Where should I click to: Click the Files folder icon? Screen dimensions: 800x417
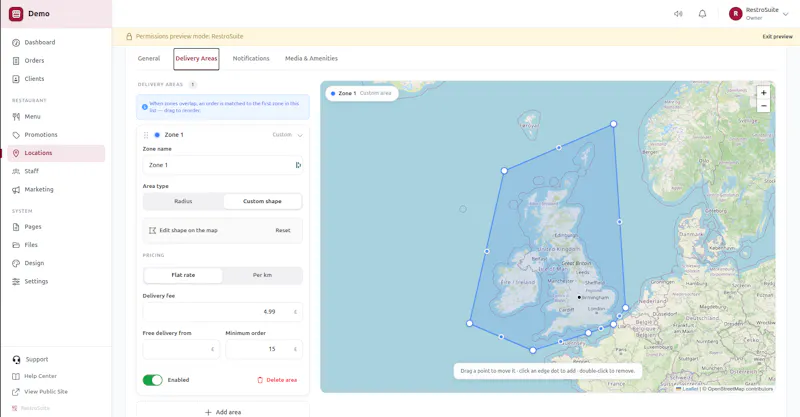click(x=16, y=245)
